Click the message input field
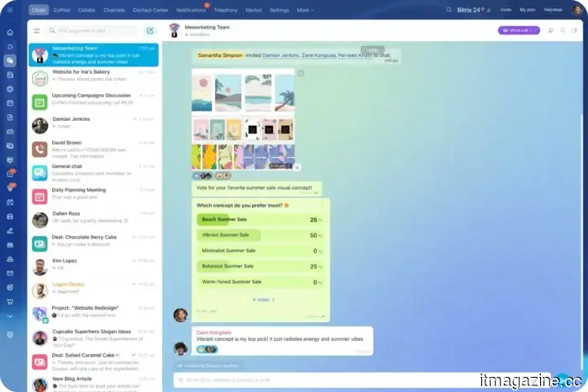This screenshot has width=588, height=392. pos(362,380)
